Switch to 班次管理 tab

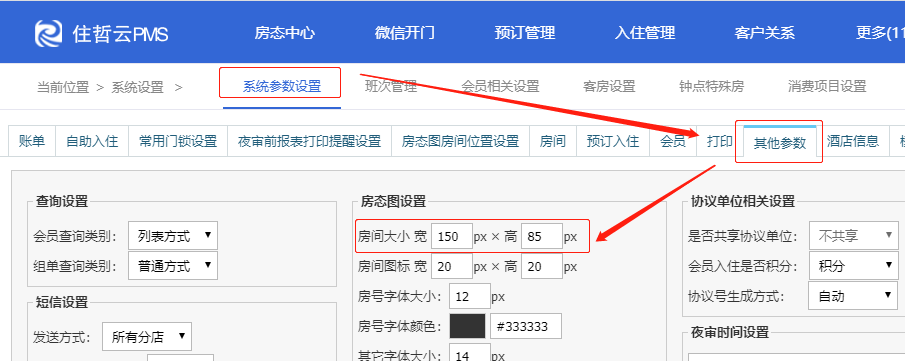pyautogui.click(x=391, y=87)
